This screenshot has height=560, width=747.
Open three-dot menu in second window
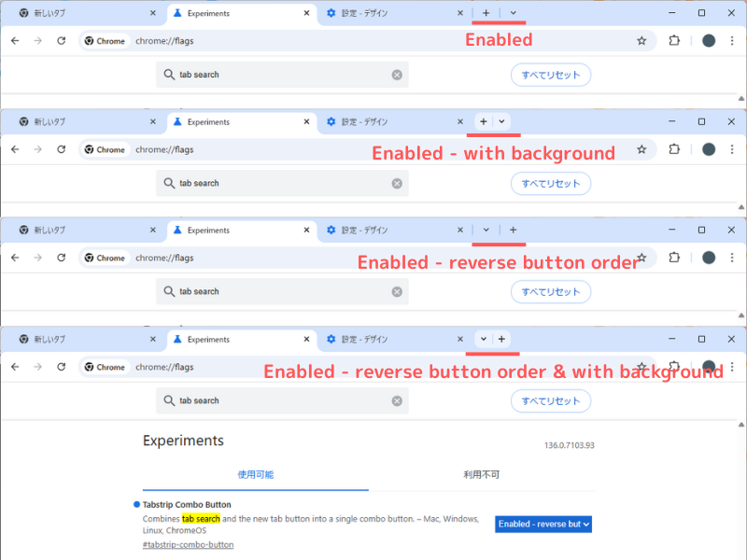[x=732, y=149]
